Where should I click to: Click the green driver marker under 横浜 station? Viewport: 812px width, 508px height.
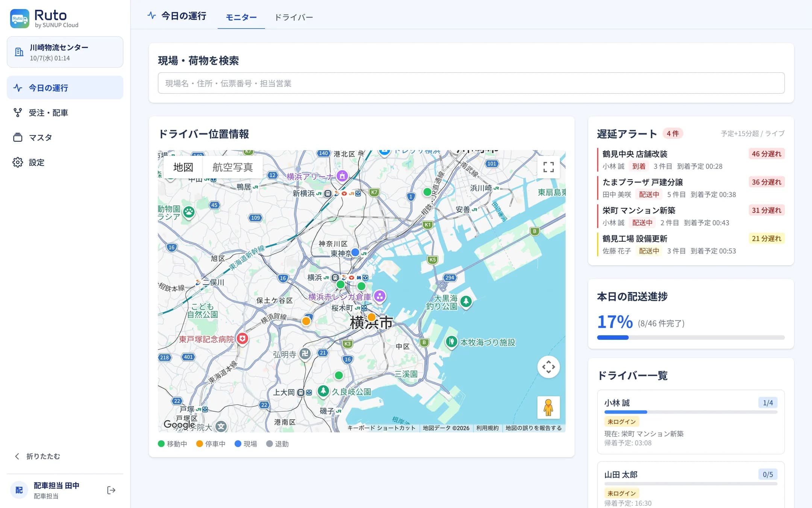[341, 284]
